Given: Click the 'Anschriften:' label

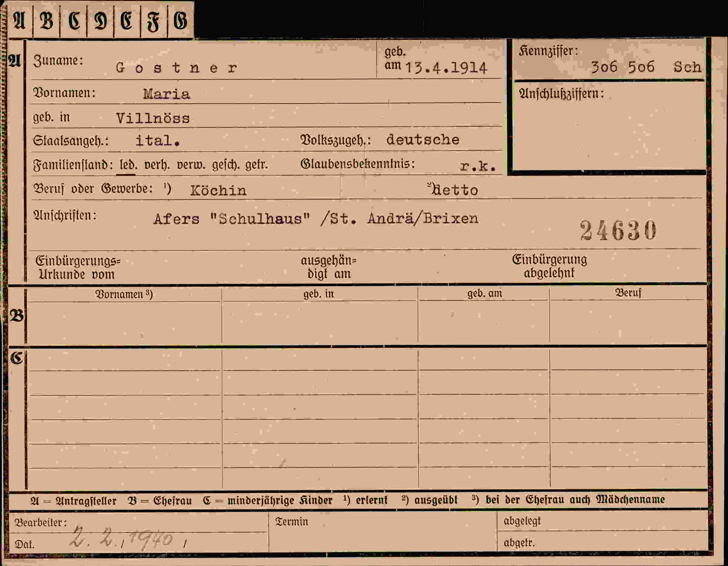Looking at the screenshot, I should (65, 216).
